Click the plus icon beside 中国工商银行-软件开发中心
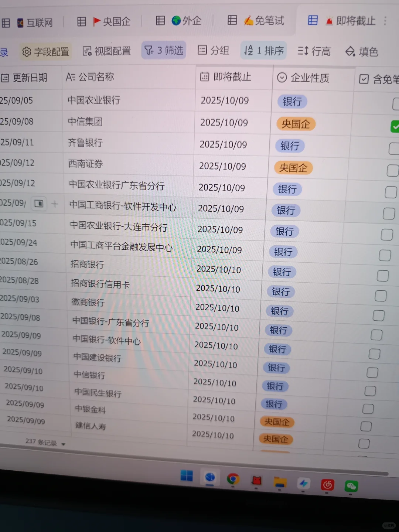The image size is (399, 532). point(55,204)
